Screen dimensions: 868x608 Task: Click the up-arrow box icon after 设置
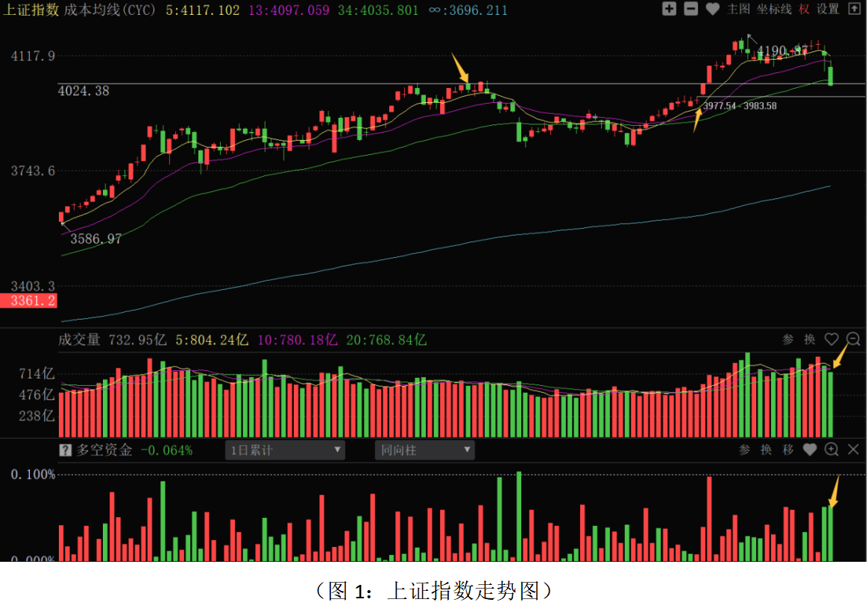click(x=854, y=9)
